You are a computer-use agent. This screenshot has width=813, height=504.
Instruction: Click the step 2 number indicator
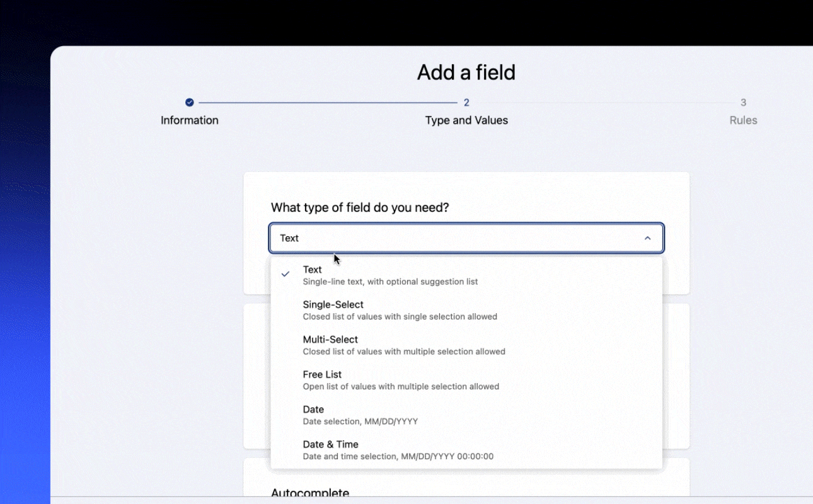click(x=466, y=103)
